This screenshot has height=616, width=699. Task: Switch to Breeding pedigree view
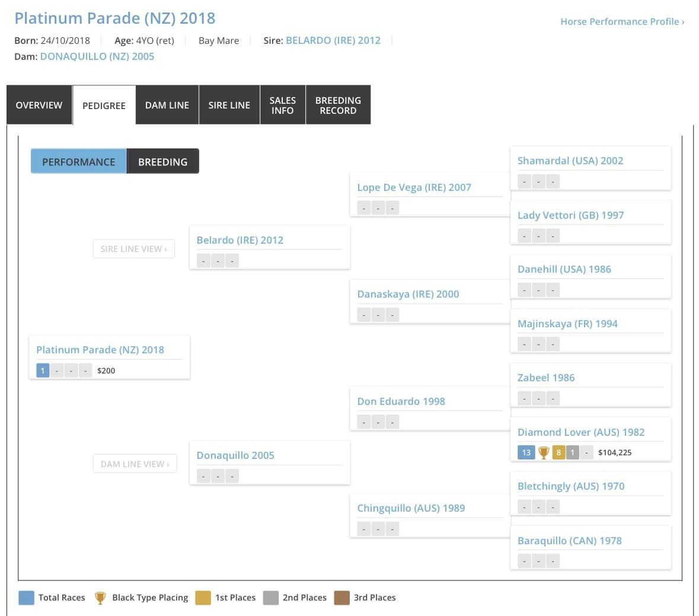point(162,162)
